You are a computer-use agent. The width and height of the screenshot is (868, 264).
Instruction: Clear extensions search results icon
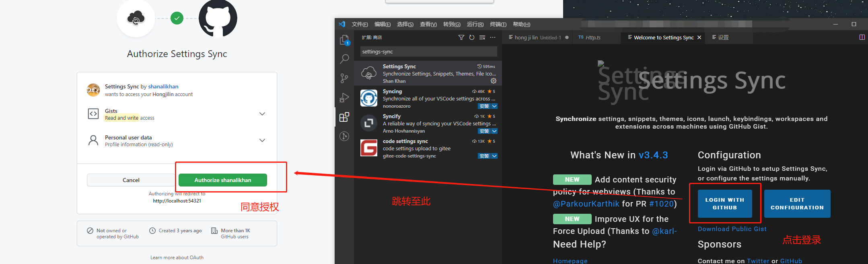(x=482, y=37)
